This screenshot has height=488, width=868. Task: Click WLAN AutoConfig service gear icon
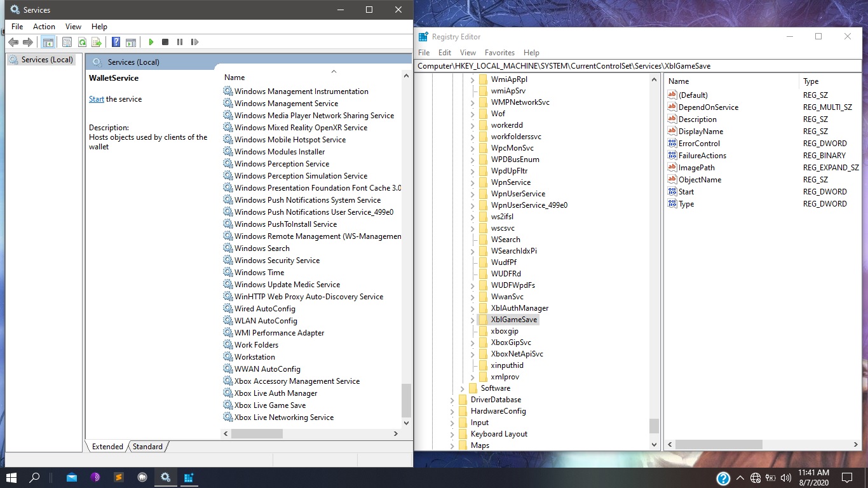coord(228,321)
